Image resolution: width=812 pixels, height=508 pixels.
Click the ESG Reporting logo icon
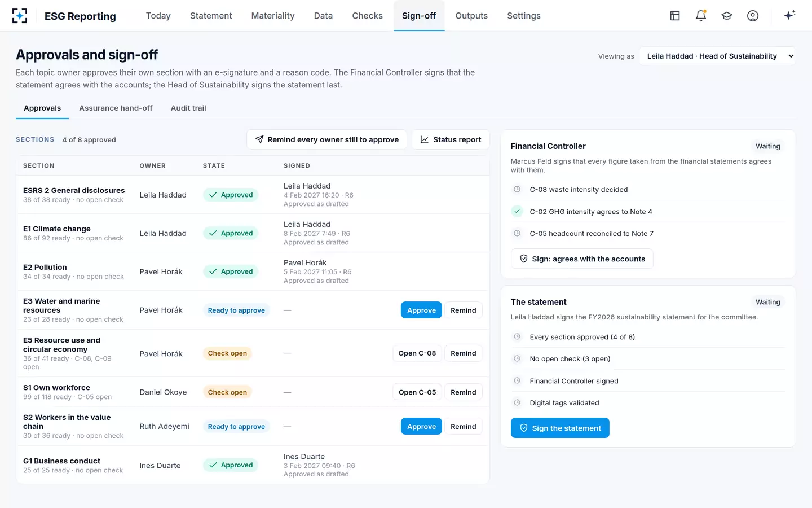(x=20, y=16)
